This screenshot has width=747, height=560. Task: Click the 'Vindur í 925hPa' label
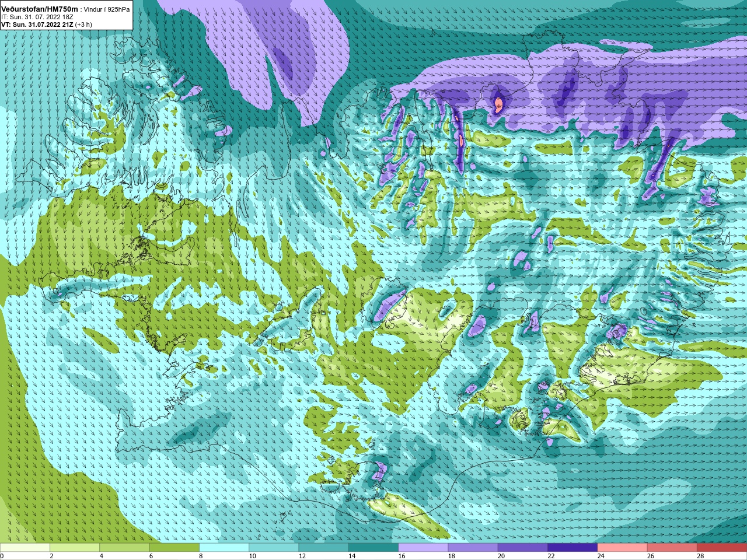[x=107, y=9]
